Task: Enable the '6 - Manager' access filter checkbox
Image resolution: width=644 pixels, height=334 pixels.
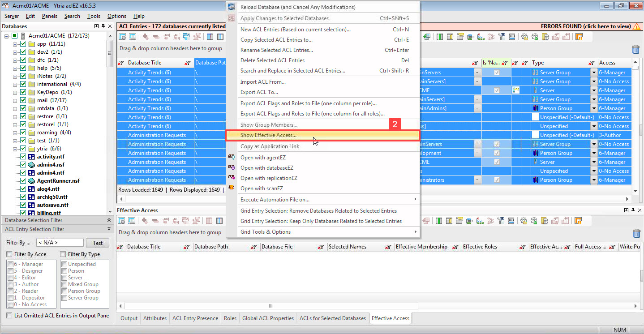Action: pyautogui.click(x=10, y=264)
